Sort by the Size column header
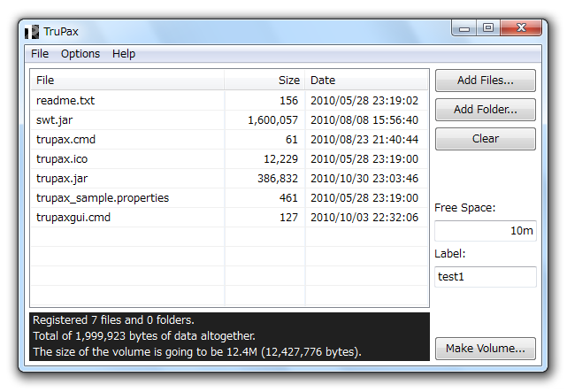 (264, 81)
